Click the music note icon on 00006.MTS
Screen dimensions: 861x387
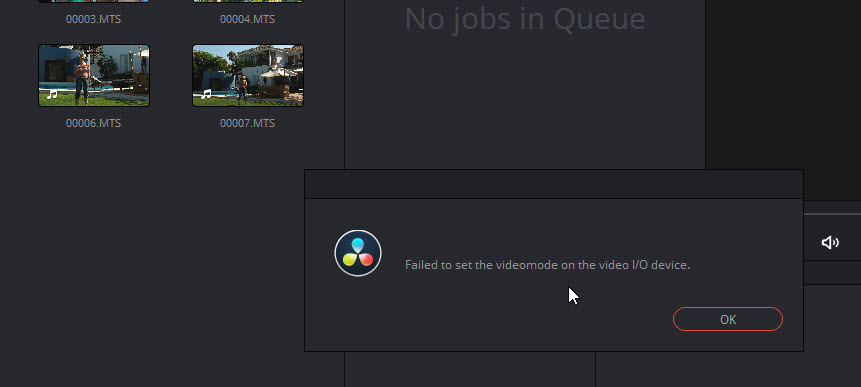pos(52,94)
